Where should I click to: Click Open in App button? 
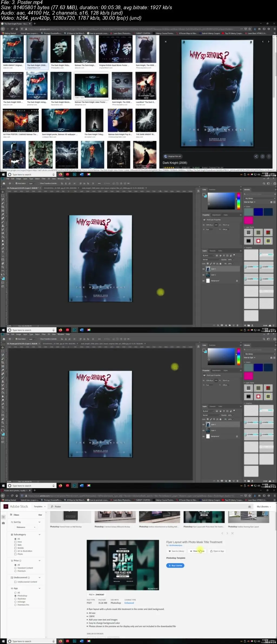pyautogui.click(x=217, y=551)
